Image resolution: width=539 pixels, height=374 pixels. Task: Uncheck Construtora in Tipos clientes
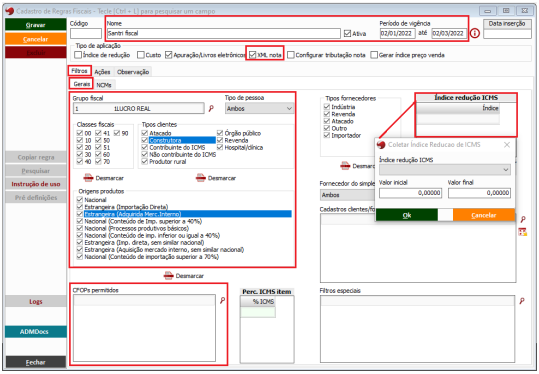[x=145, y=140]
